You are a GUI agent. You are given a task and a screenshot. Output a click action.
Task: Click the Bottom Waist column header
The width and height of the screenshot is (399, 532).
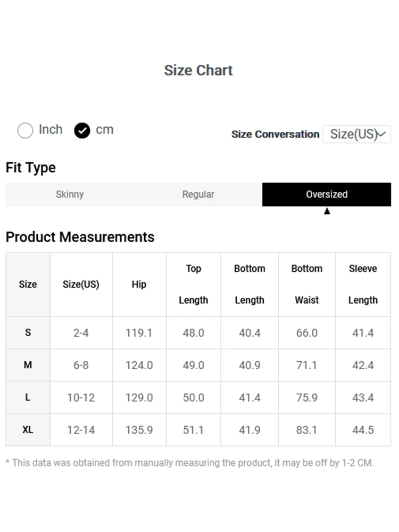(x=306, y=285)
